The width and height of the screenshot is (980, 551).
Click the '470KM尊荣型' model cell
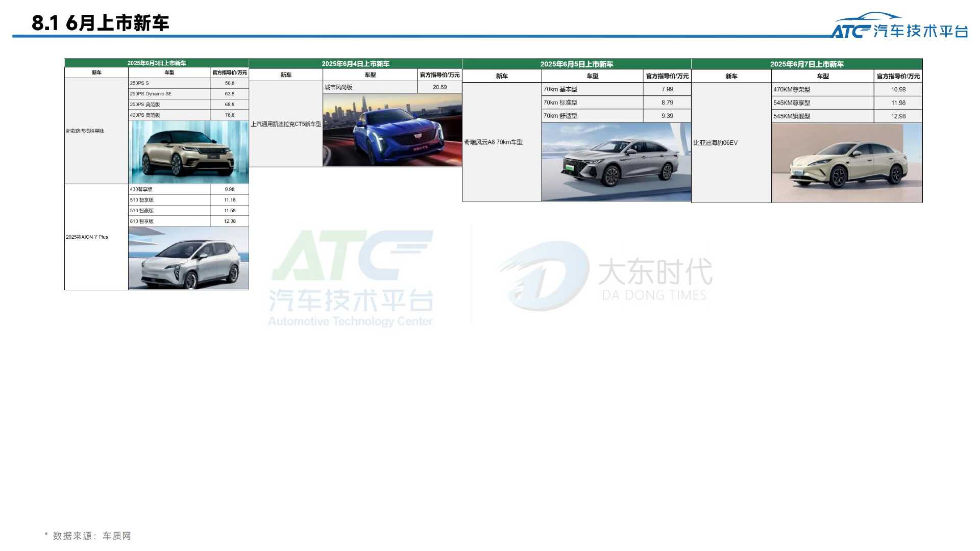tap(823, 89)
